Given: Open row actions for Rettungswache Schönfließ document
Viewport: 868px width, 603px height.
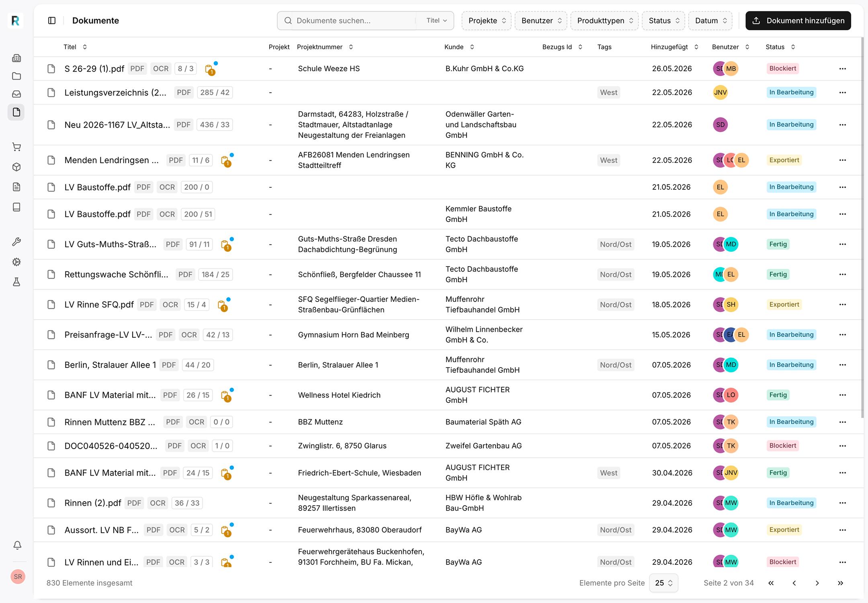Looking at the screenshot, I should pyautogui.click(x=843, y=275).
